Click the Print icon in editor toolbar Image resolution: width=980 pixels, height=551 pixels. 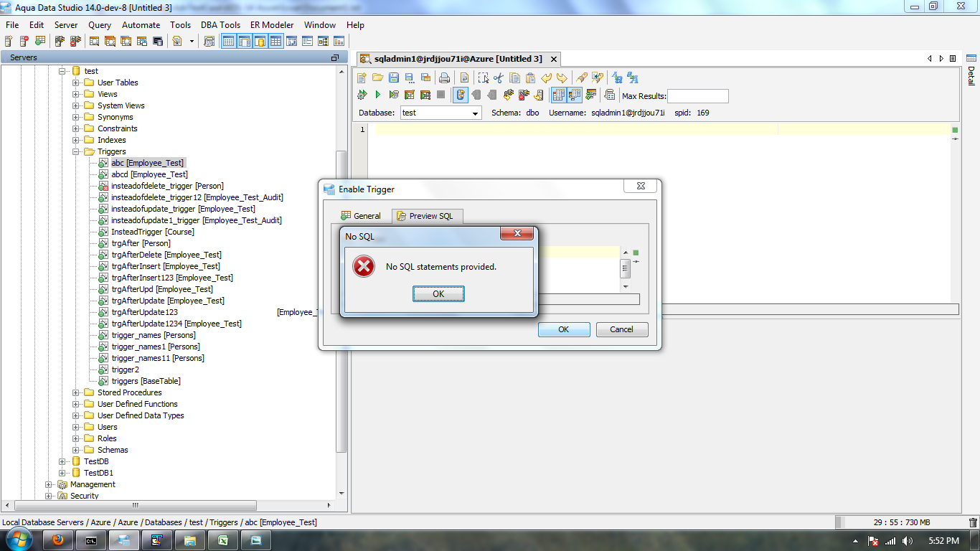(445, 77)
